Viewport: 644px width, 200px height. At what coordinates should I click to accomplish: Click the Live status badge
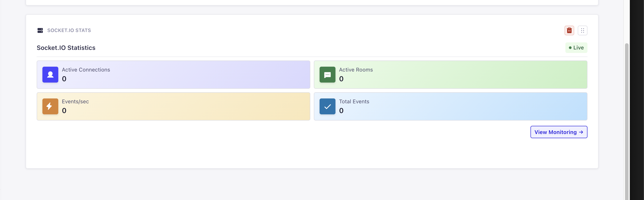pos(576,48)
